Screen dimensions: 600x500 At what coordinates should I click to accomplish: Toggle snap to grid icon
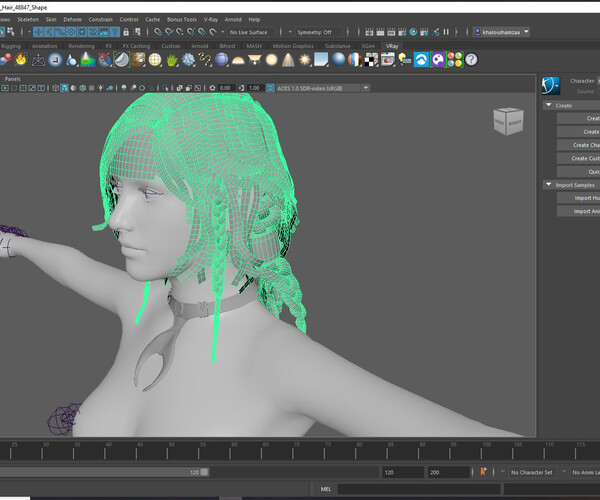157,32
